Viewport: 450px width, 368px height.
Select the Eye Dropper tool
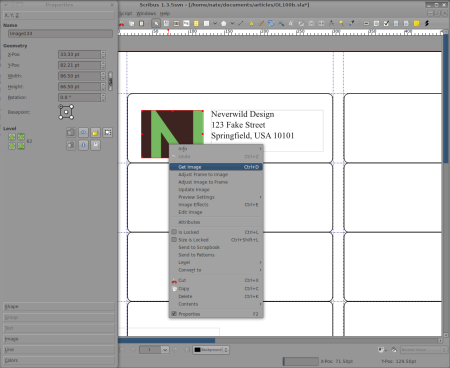pyautogui.click(x=352, y=23)
